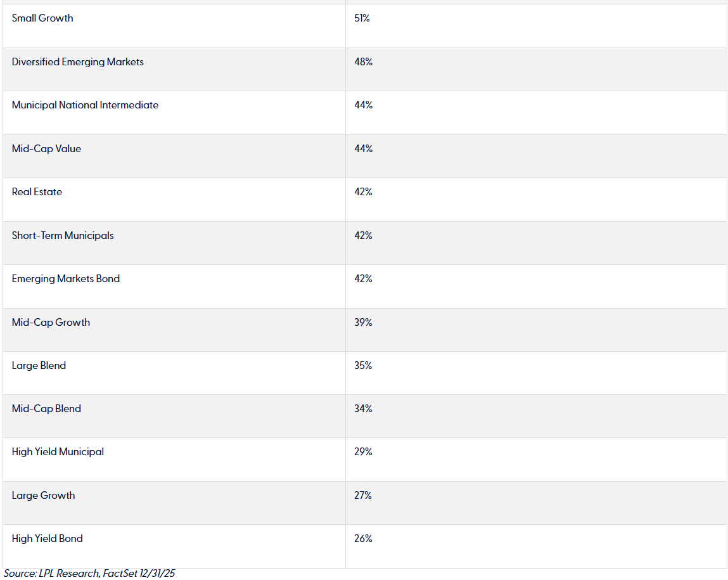Select the Mid-Cap Growth row label

pyautogui.click(x=51, y=323)
